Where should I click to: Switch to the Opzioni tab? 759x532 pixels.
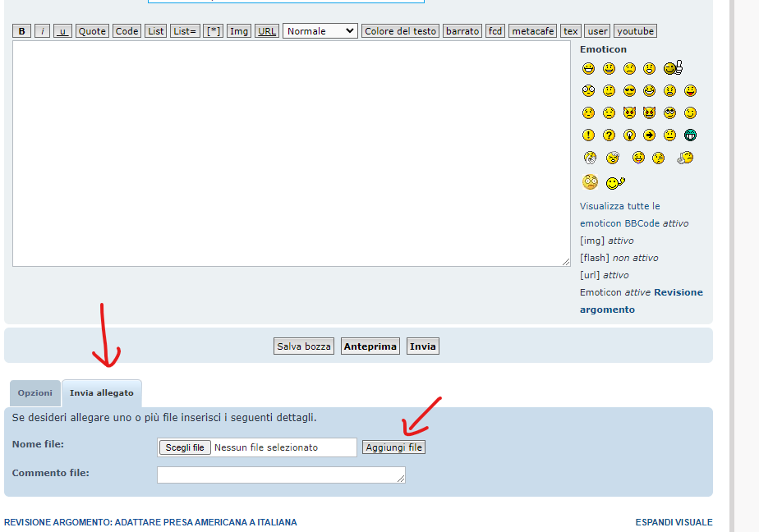point(35,393)
